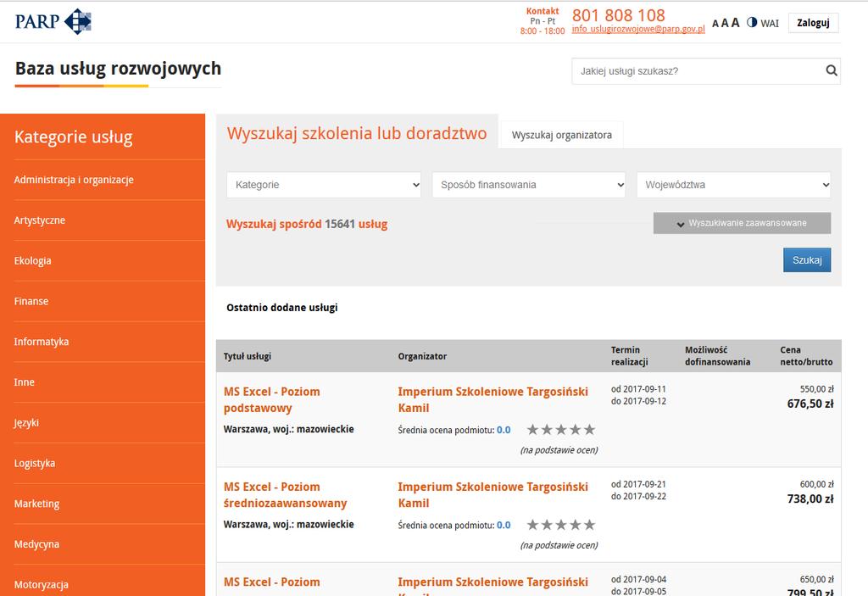Open Medycyna category

click(x=36, y=544)
